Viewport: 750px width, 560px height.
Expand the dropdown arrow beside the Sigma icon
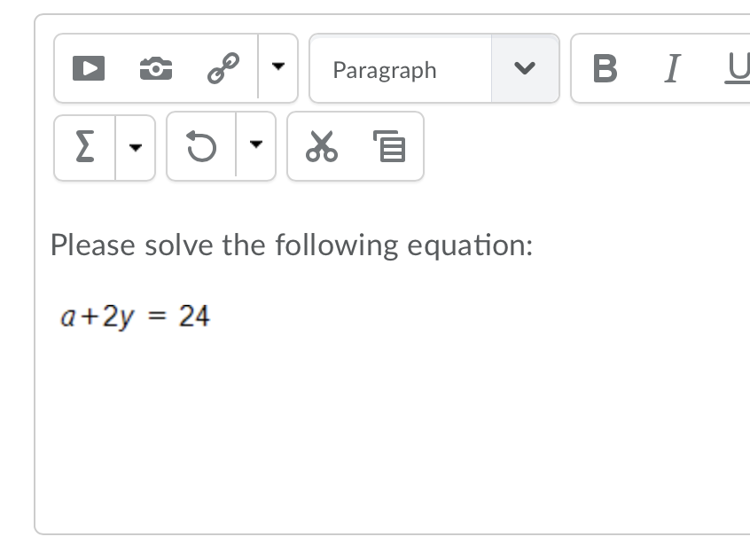(x=136, y=147)
